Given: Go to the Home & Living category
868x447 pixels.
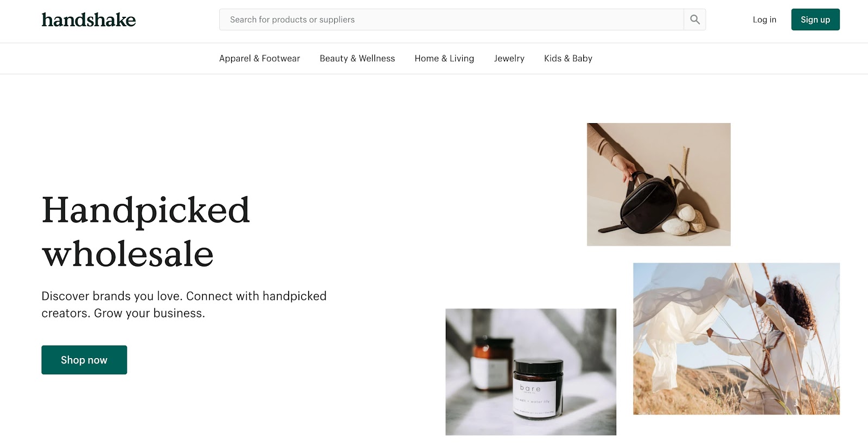Looking at the screenshot, I should point(444,59).
